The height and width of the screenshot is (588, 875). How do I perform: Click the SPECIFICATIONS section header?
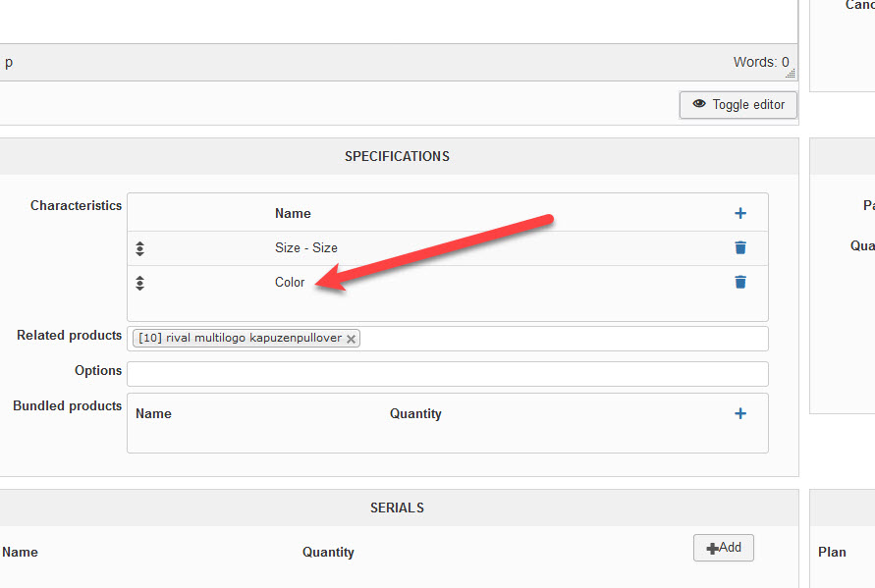pyautogui.click(x=397, y=156)
